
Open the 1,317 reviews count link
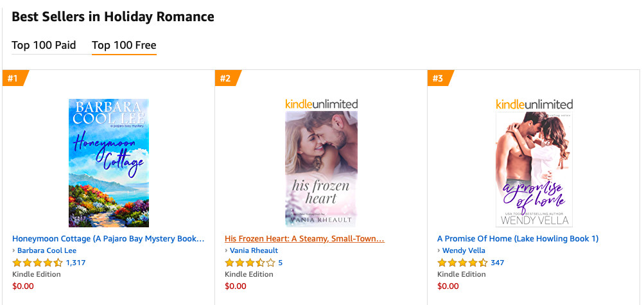pyautogui.click(x=76, y=263)
